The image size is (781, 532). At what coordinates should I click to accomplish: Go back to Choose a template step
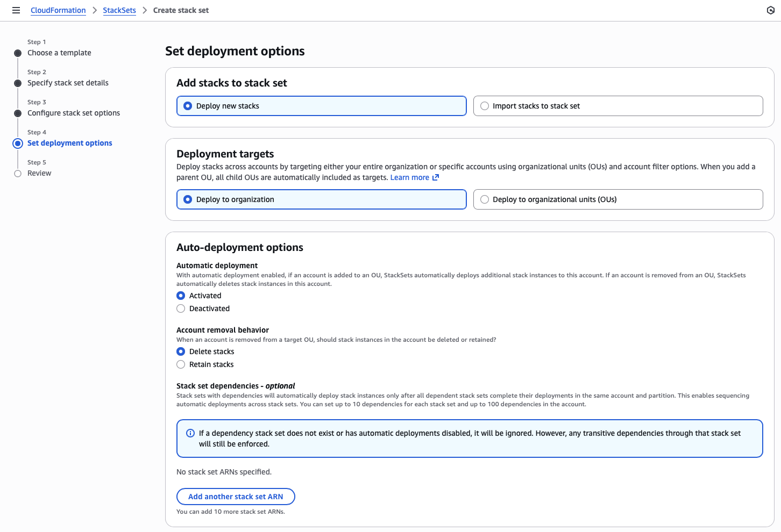click(x=59, y=53)
